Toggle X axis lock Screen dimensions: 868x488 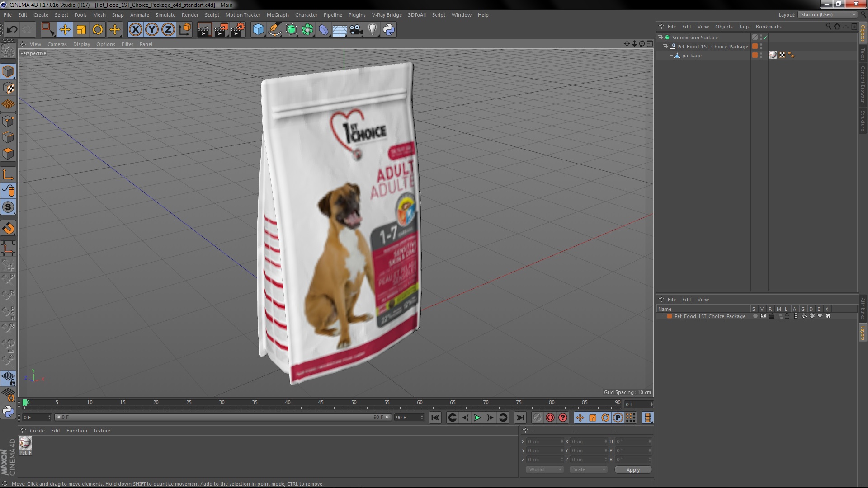tap(135, 30)
